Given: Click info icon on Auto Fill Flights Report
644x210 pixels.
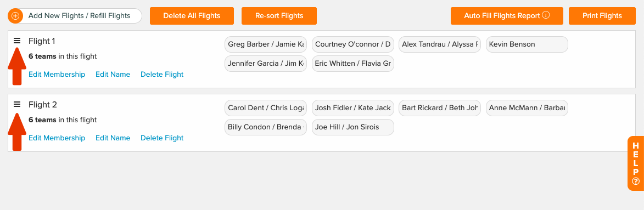Looking at the screenshot, I should pos(546,15).
